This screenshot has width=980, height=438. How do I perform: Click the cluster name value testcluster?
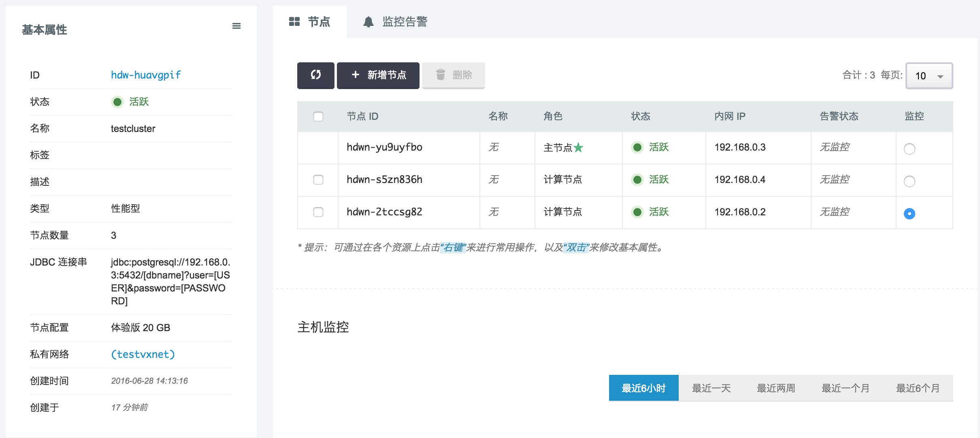pos(133,129)
